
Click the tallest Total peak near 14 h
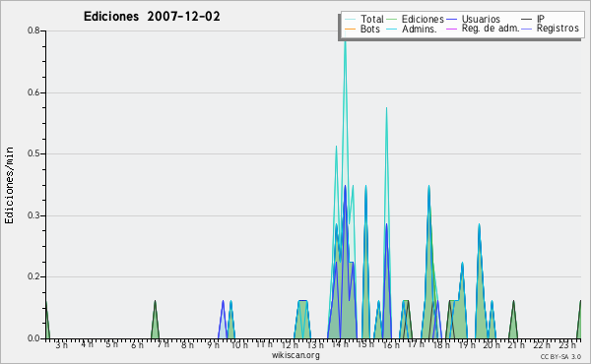pyautogui.click(x=345, y=41)
